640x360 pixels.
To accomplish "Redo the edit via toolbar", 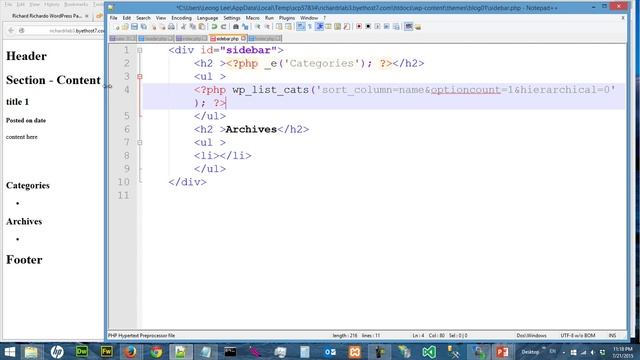I will coord(223,27).
